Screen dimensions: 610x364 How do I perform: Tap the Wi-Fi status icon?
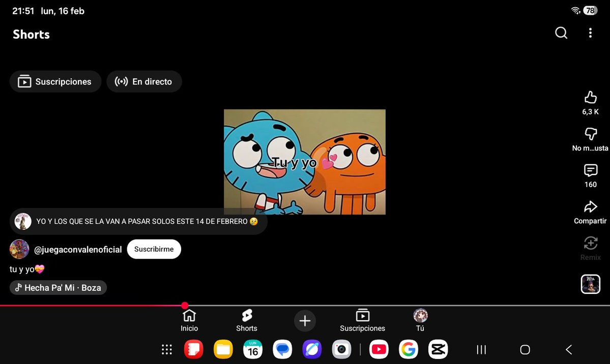pyautogui.click(x=576, y=11)
